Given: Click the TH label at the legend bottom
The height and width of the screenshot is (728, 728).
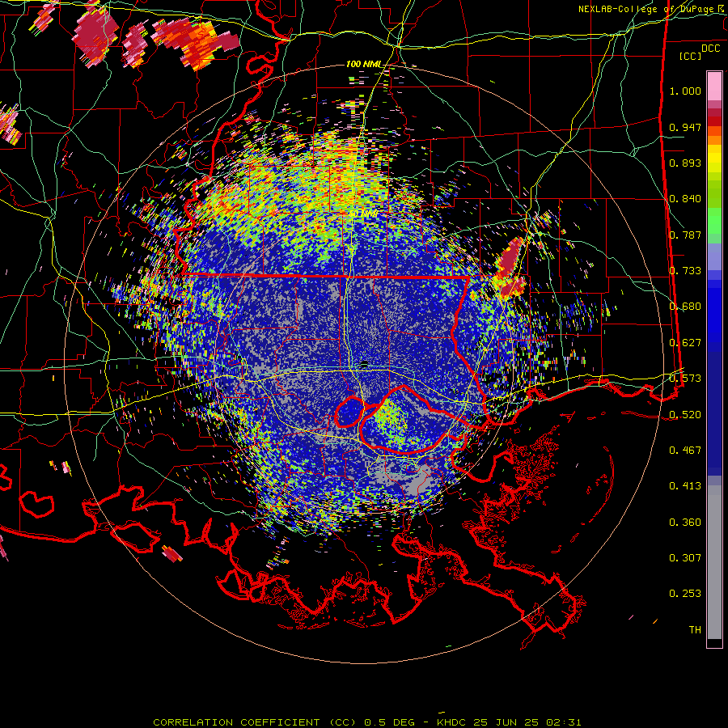Looking at the screenshot, I should [x=695, y=629].
